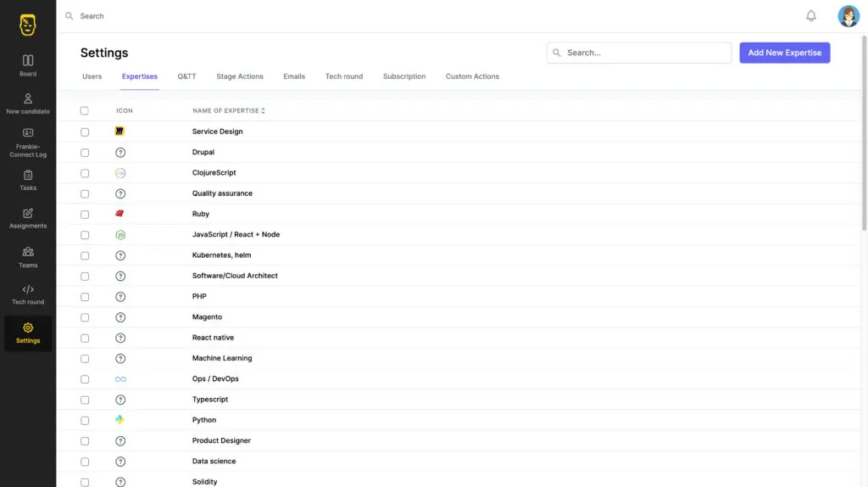Sort by Name of Expertise column

coord(229,111)
